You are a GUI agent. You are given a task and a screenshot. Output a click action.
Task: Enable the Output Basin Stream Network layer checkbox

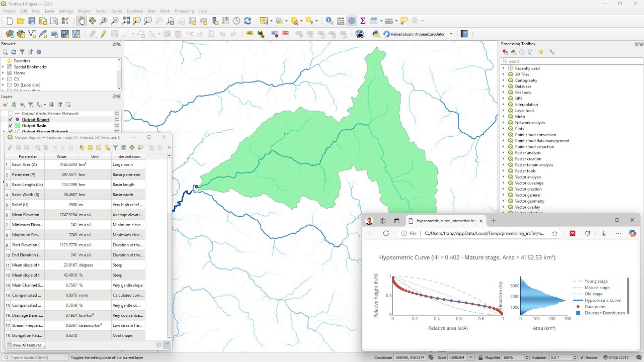10,114
